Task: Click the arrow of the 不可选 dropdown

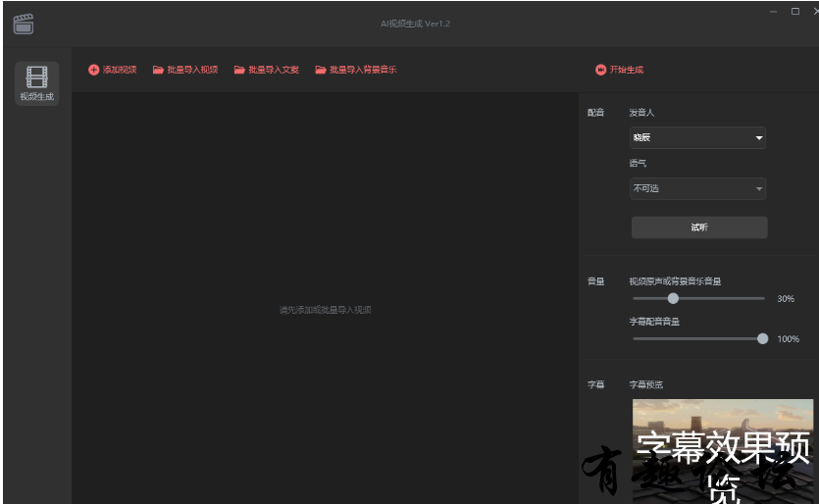Action: [759, 188]
